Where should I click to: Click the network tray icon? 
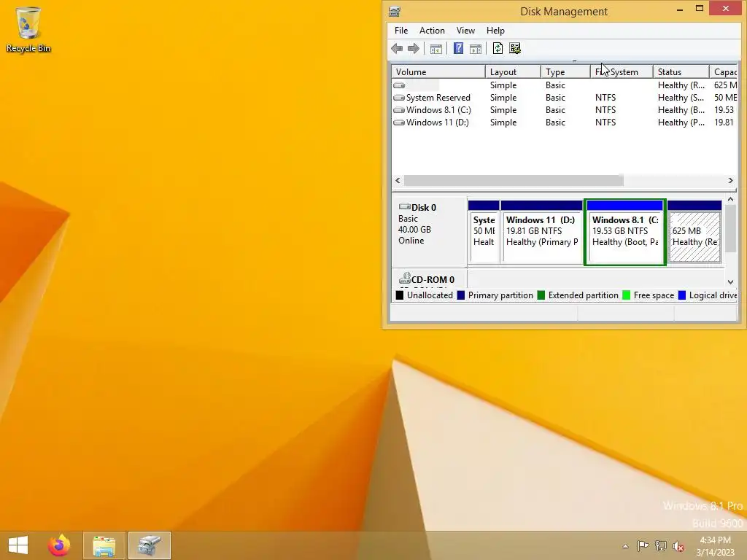661,545
